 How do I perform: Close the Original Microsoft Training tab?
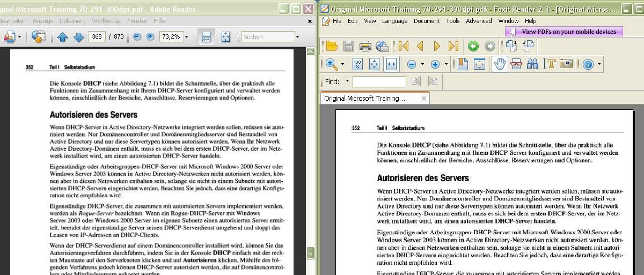(x=423, y=98)
